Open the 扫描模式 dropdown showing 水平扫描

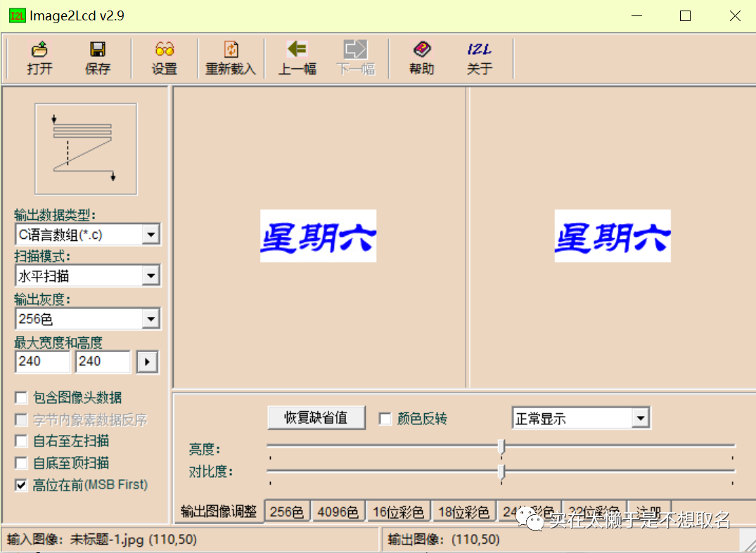[x=150, y=276]
